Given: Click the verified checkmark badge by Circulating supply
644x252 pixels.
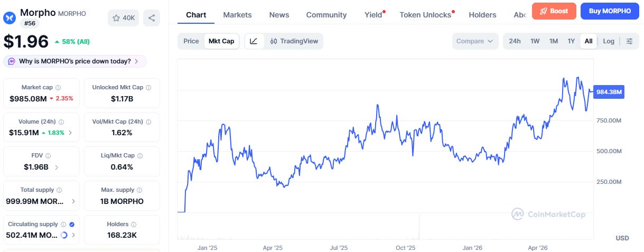Looking at the screenshot, I should pos(72,225).
